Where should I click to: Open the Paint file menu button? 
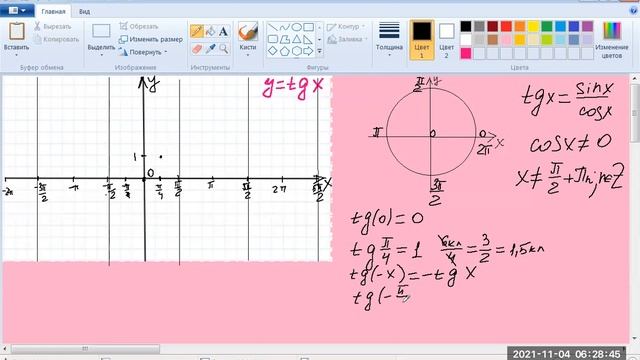click(x=17, y=10)
